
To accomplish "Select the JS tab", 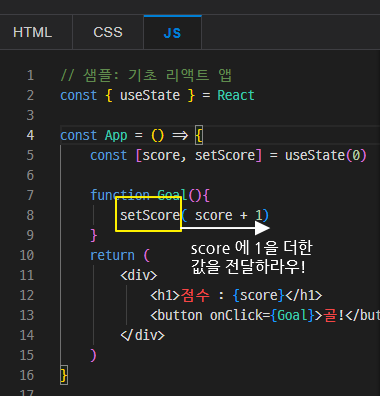I will click(172, 32).
